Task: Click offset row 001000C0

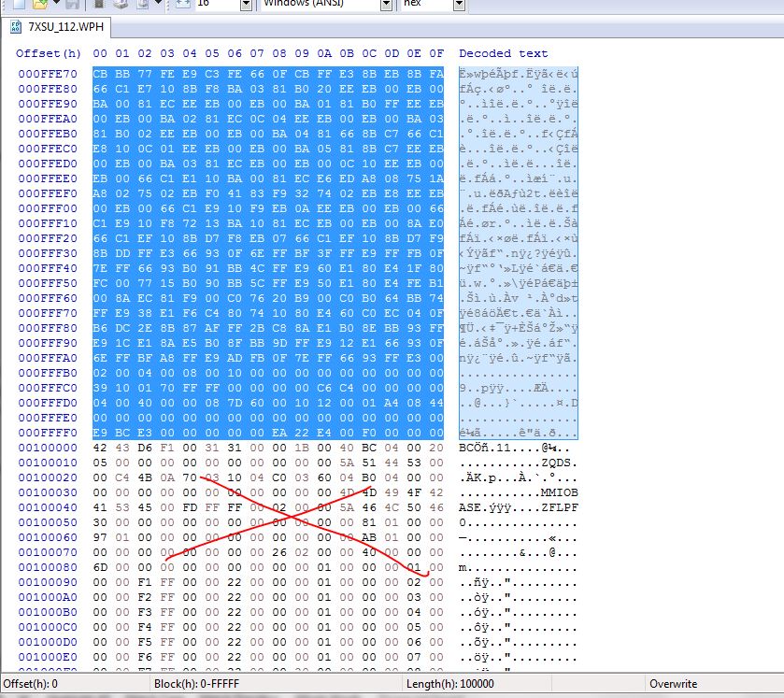Action: (x=48, y=627)
